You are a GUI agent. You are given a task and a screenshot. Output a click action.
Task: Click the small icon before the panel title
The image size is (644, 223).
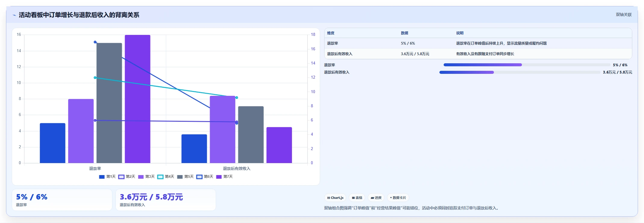pyautogui.click(x=14, y=15)
